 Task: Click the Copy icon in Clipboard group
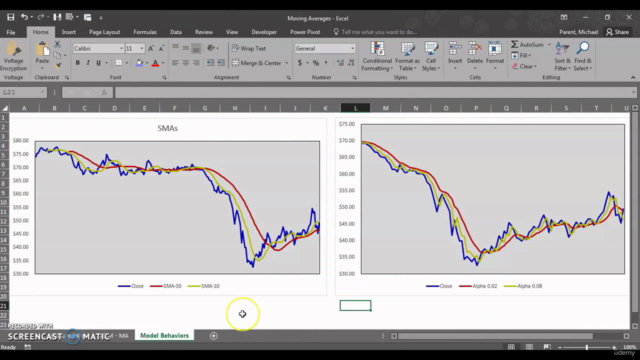point(57,55)
